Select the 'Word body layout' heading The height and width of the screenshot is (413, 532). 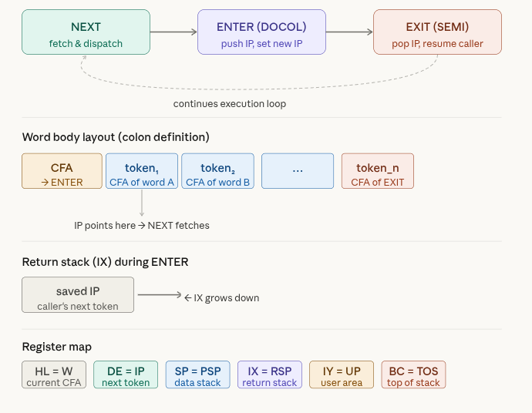(x=116, y=138)
